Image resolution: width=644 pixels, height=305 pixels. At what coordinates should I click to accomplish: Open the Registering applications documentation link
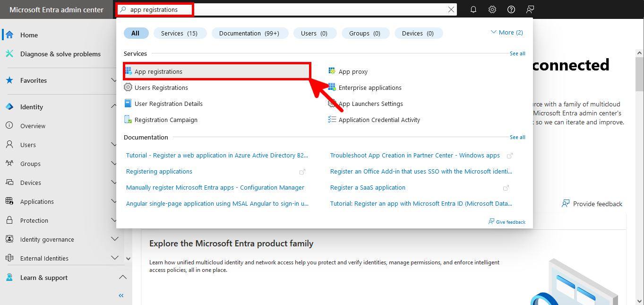pyautogui.click(x=159, y=171)
